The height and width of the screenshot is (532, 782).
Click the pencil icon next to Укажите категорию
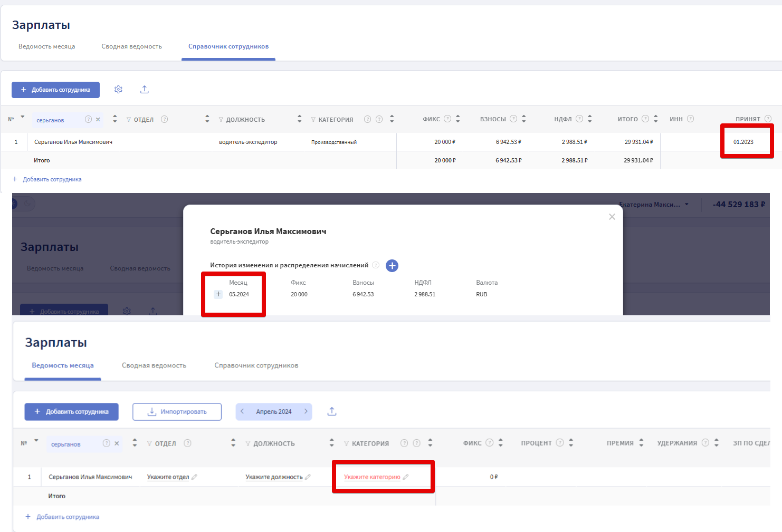405,477
